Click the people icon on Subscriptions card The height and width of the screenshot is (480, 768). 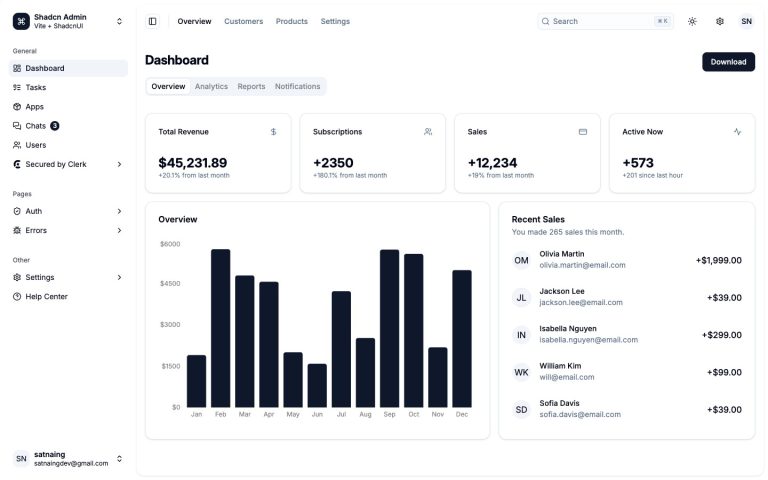tap(428, 132)
